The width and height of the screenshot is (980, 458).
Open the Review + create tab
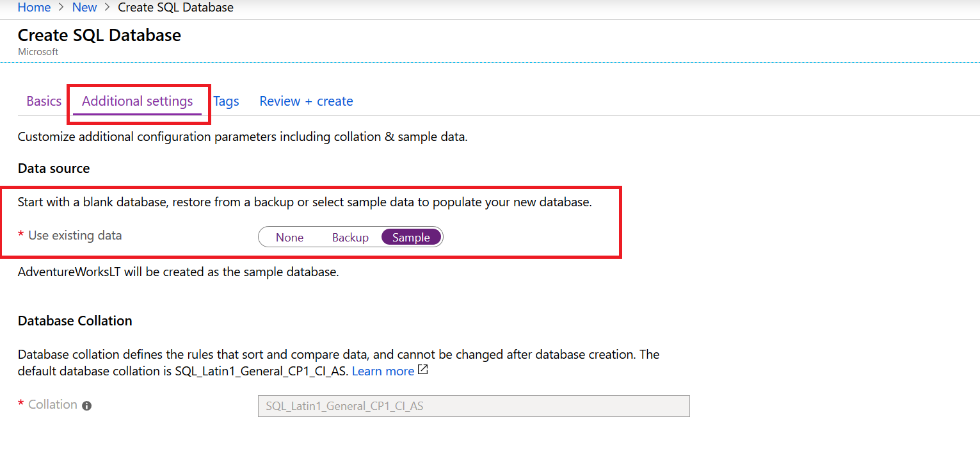click(x=306, y=101)
